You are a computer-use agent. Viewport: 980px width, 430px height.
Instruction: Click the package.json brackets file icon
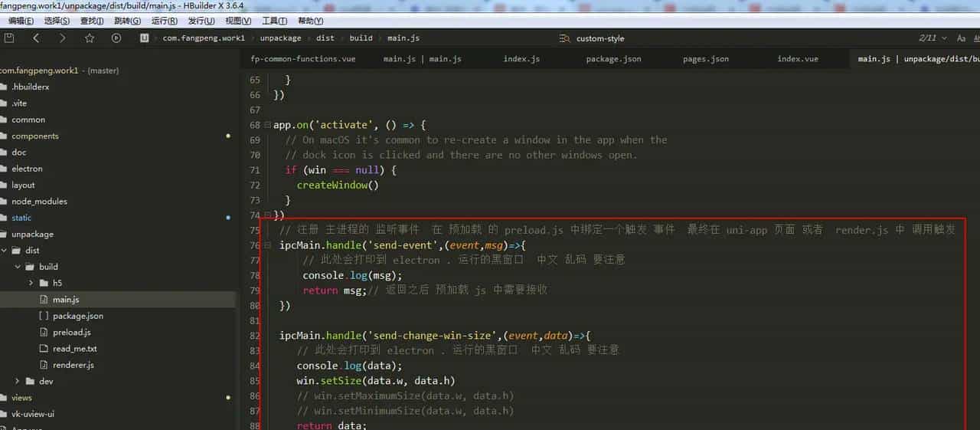click(44, 316)
